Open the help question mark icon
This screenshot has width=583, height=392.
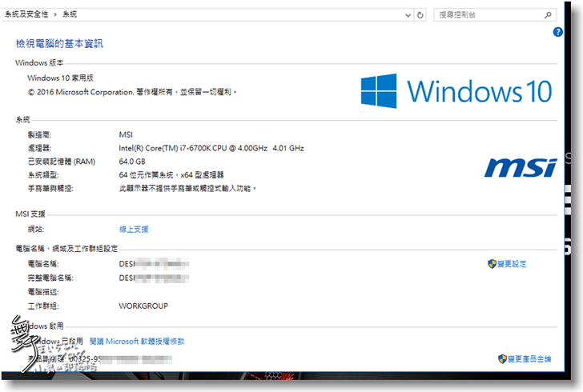(x=557, y=32)
